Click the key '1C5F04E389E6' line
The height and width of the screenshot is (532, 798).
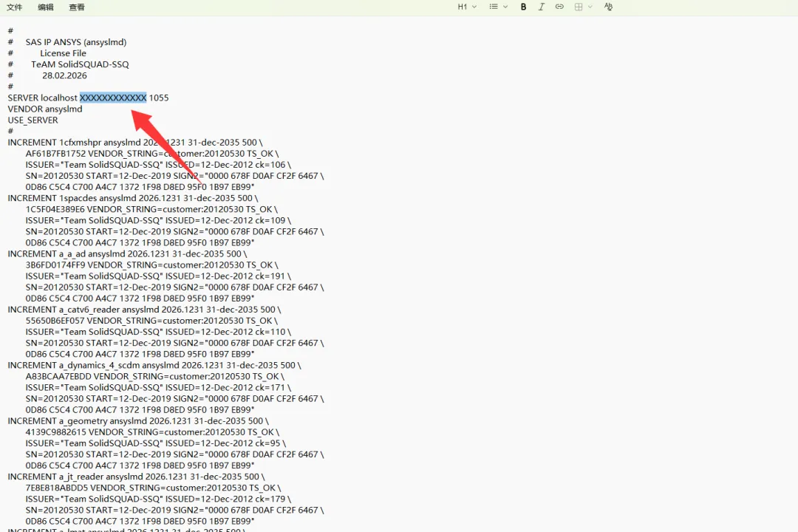(151, 209)
